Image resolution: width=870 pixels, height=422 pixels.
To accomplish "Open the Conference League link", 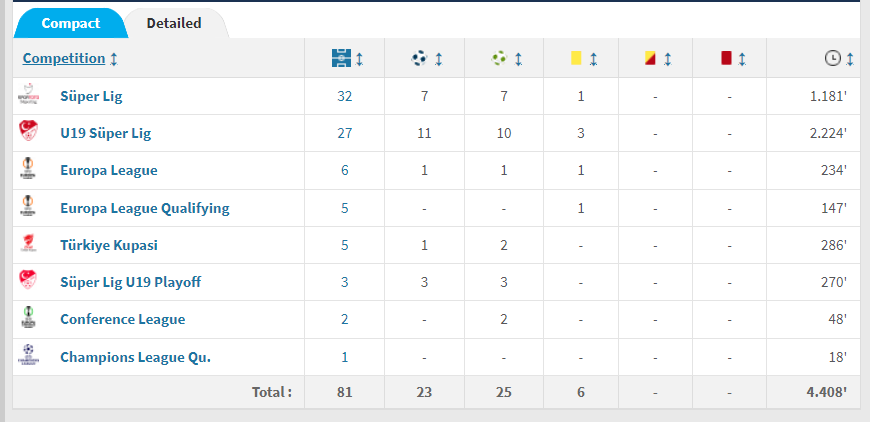I will (x=123, y=319).
